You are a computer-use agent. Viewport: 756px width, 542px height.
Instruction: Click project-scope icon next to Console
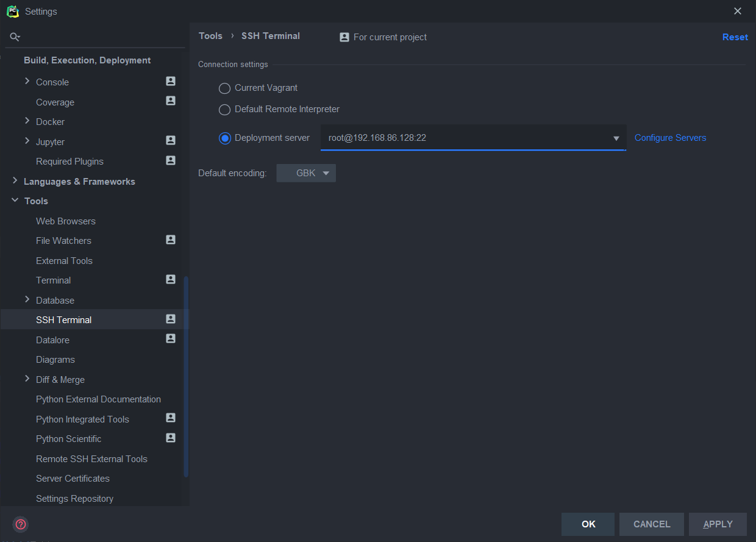click(x=171, y=81)
